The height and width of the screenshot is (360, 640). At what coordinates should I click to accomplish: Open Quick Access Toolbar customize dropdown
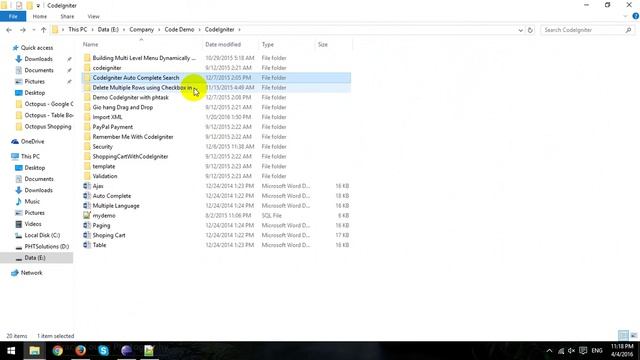(38, 6)
